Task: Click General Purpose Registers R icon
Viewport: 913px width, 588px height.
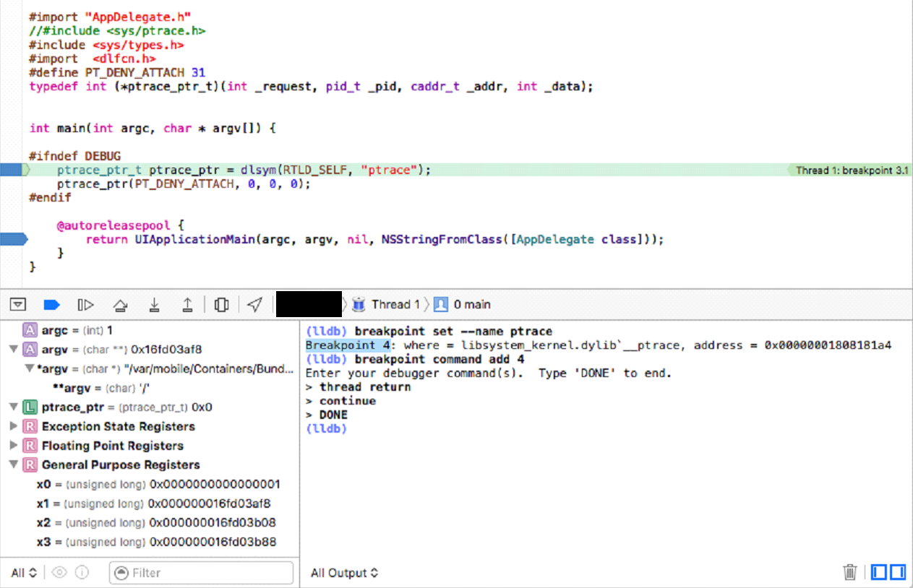Action: pyautogui.click(x=30, y=465)
